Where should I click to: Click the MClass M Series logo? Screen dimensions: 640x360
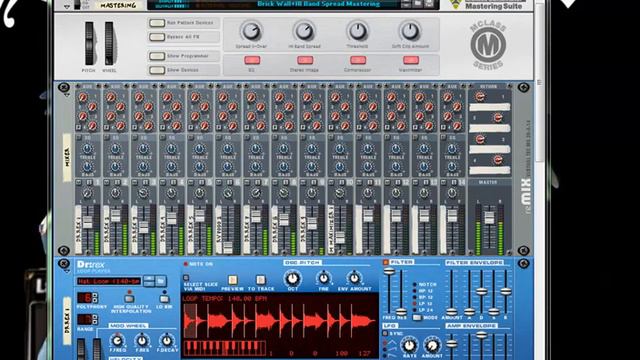(488, 45)
